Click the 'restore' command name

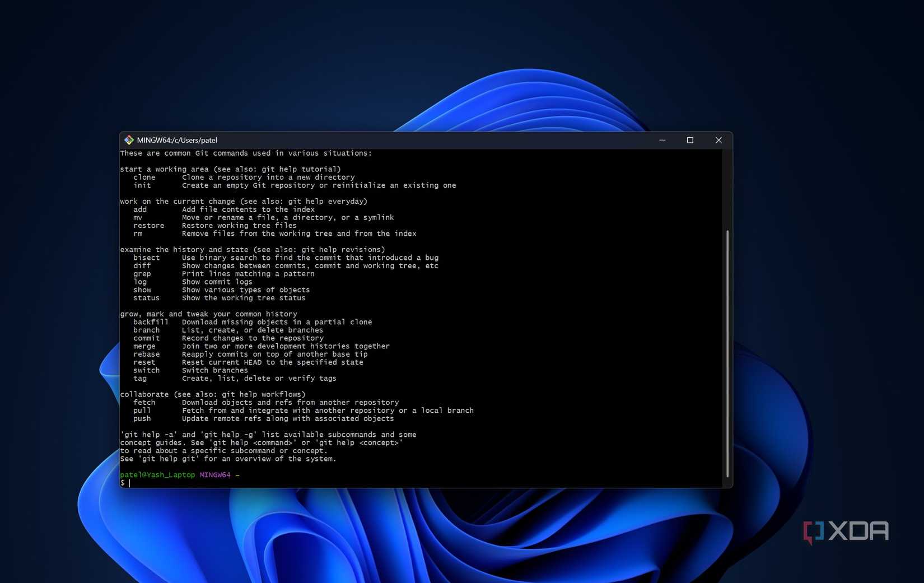[149, 226]
